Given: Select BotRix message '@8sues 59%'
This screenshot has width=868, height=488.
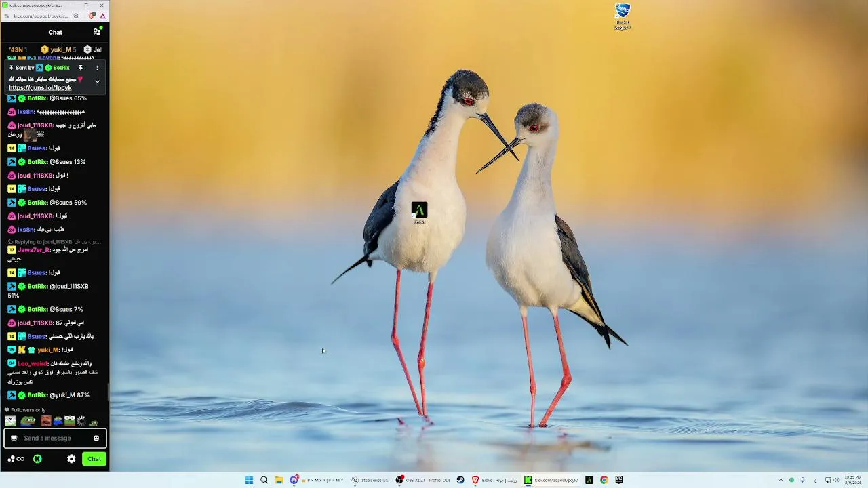Looking at the screenshot, I should coord(47,203).
